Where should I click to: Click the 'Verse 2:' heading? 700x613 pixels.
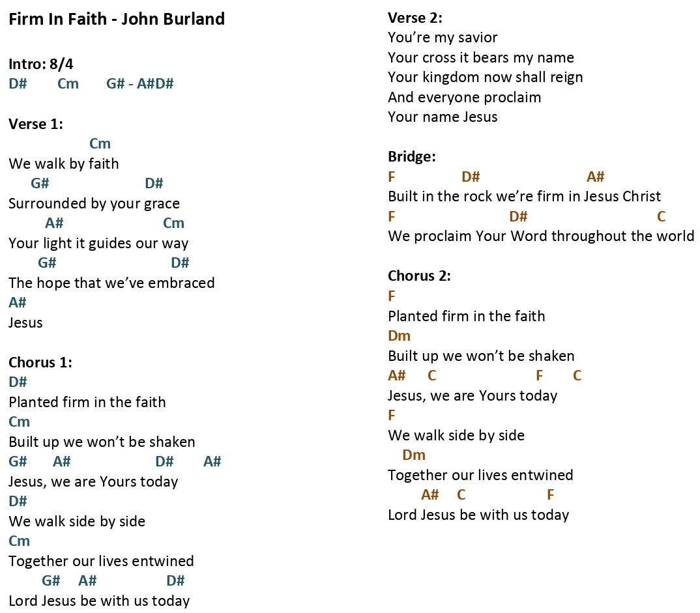coord(415,18)
